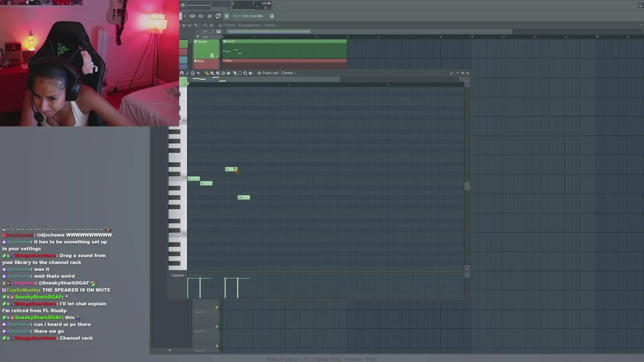Select the Delete tool in Piano roll
644x362 pixels.
tap(223, 73)
